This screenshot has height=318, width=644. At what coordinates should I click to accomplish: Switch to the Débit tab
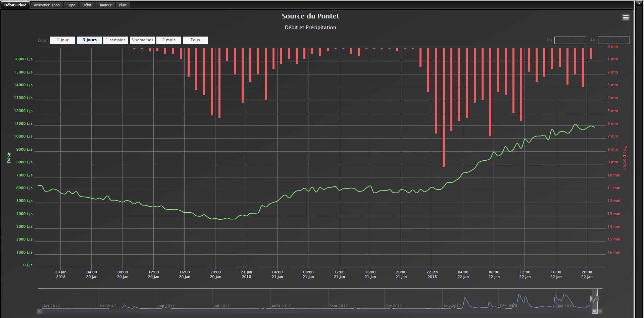[x=87, y=5]
